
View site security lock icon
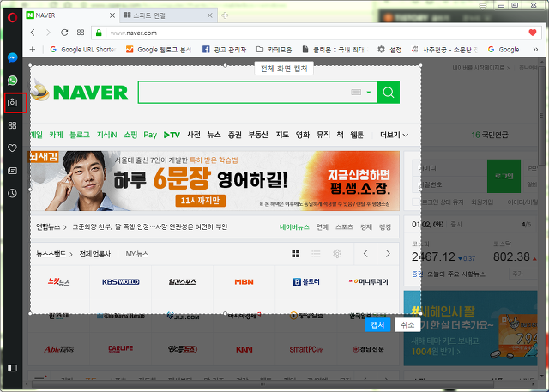(x=99, y=33)
